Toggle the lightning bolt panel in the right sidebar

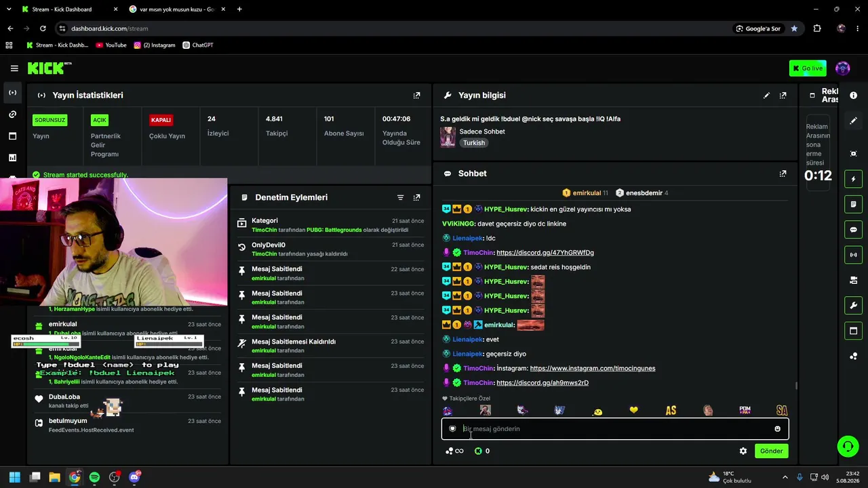pyautogui.click(x=853, y=179)
